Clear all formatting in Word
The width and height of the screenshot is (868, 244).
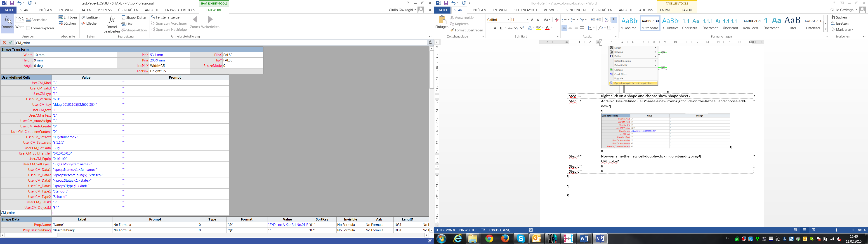coord(557,20)
